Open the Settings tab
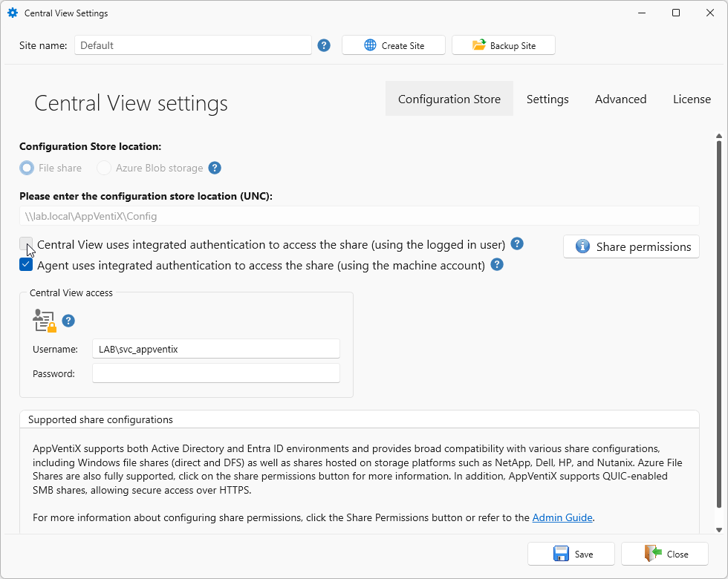Image resolution: width=728 pixels, height=579 pixels. coord(547,99)
